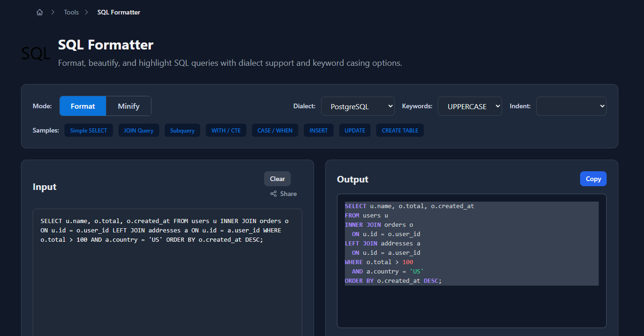Load the CASE / WHEN sample

click(x=275, y=131)
